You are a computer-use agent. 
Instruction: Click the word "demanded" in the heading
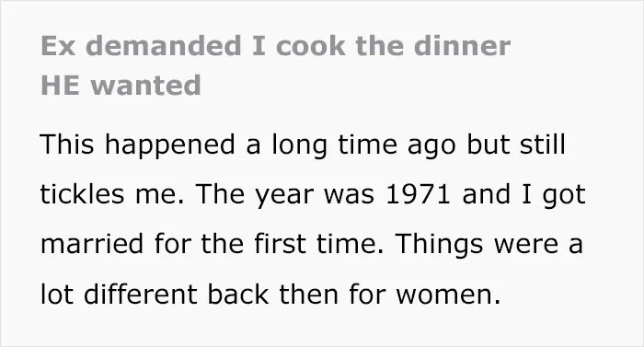point(164,46)
